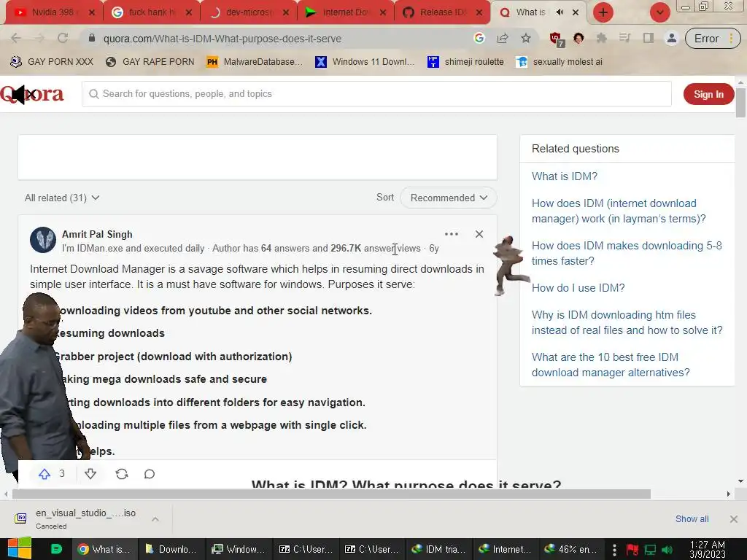Click the address bar URL
The width and height of the screenshot is (747, 560).
tap(222, 39)
